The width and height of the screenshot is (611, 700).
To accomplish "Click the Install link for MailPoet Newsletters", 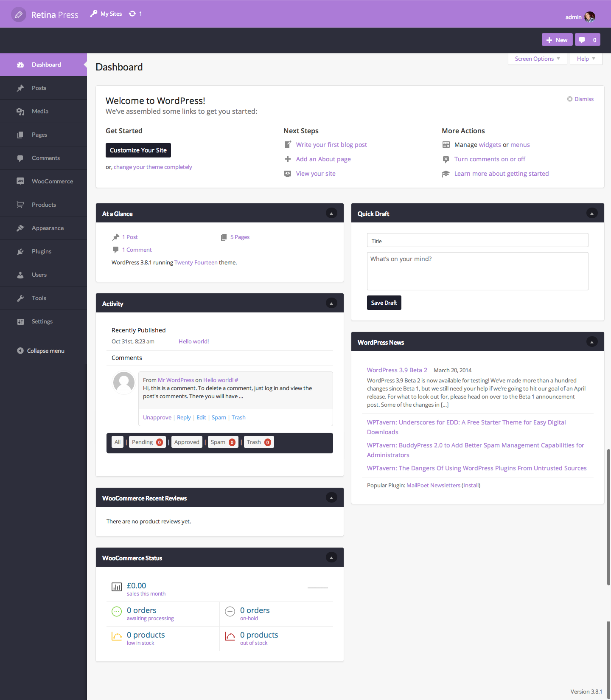I will tap(471, 486).
